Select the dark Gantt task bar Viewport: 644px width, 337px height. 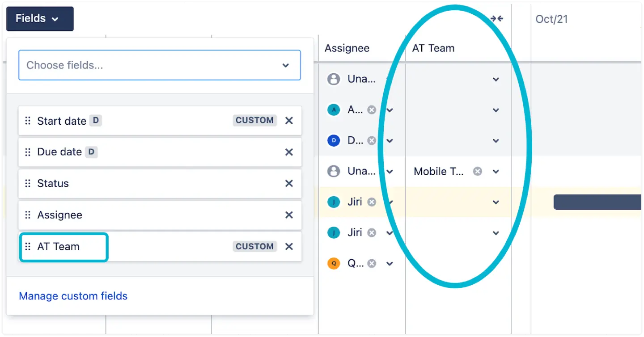(597, 202)
